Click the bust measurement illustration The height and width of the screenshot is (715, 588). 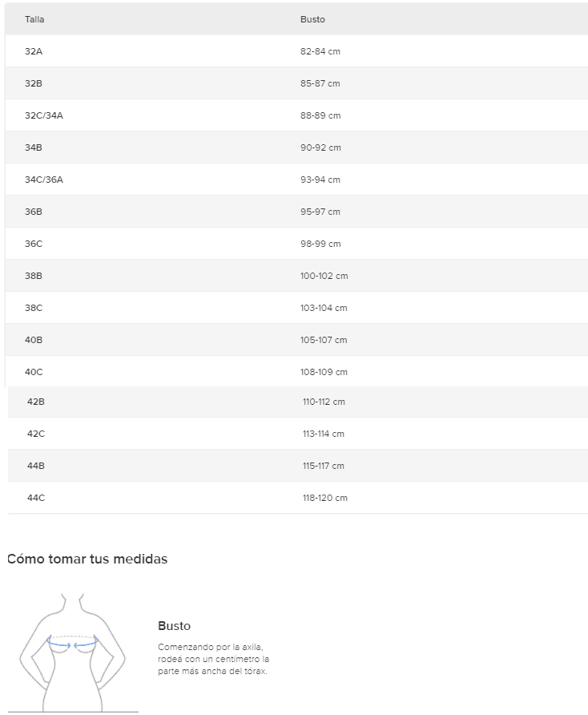click(72, 651)
